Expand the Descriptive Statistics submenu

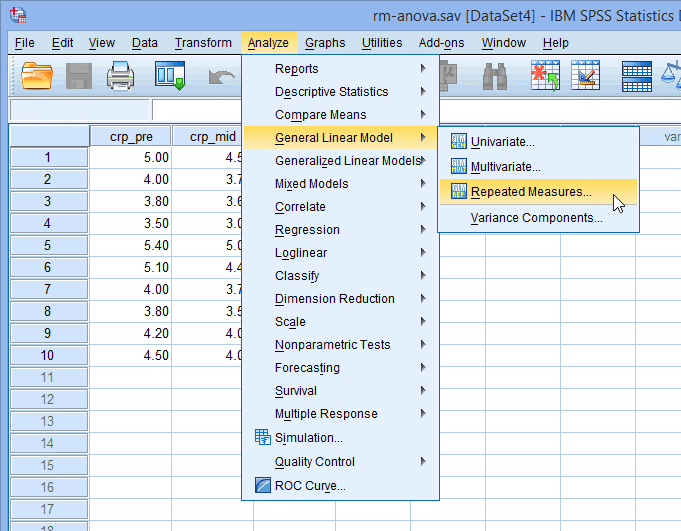(x=340, y=92)
